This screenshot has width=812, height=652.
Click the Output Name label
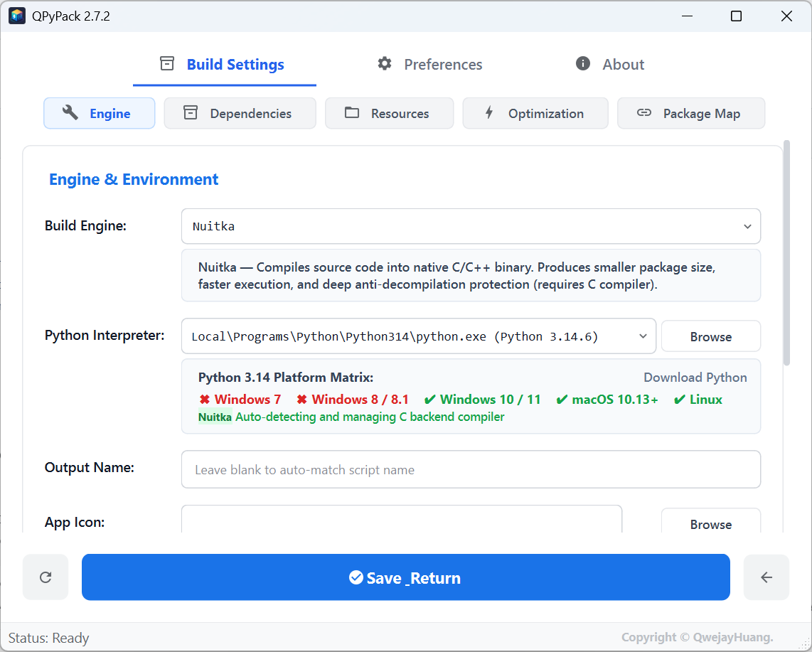click(89, 468)
